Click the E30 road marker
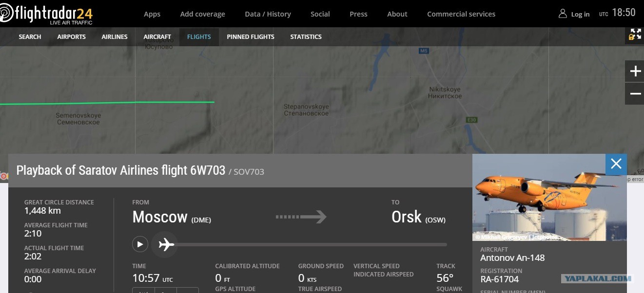The image size is (644, 293). tap(471, 120)
